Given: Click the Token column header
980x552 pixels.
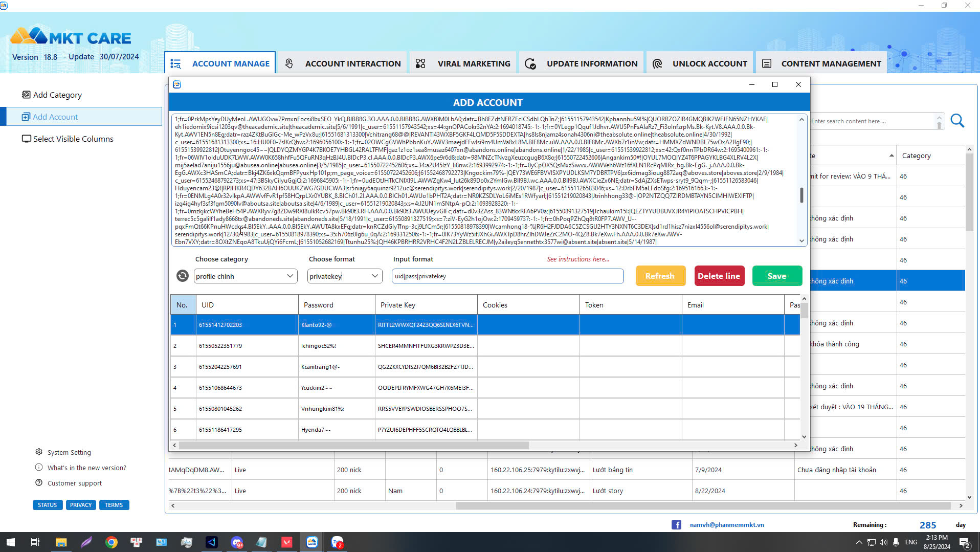Looking at the screenshot, I should tap(631, 305).
